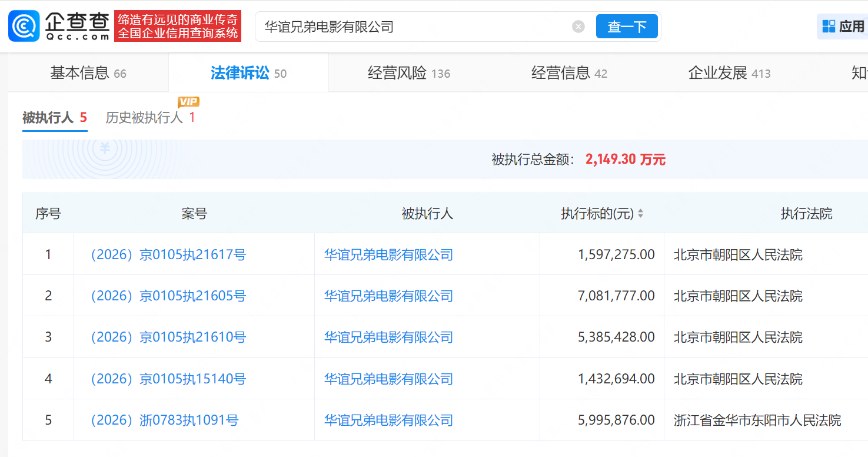Click the amount 1,432,694.00
This screenshot has height=457, width=868.
click(x=616, y=379)
